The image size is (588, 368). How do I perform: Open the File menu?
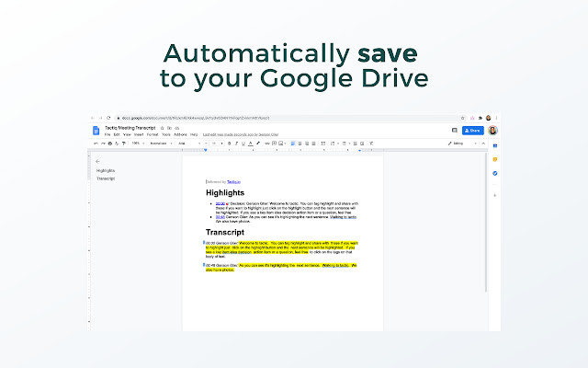point(107,134)
